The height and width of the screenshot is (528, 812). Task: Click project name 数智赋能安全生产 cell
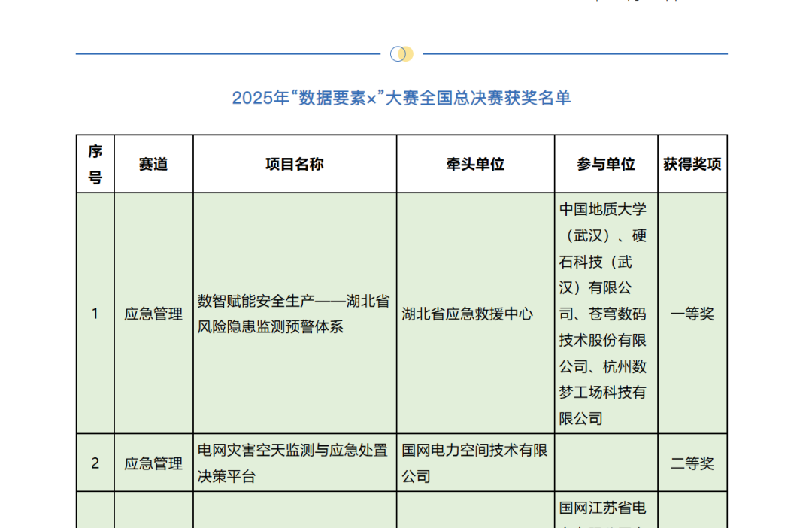tap(293, 314)
